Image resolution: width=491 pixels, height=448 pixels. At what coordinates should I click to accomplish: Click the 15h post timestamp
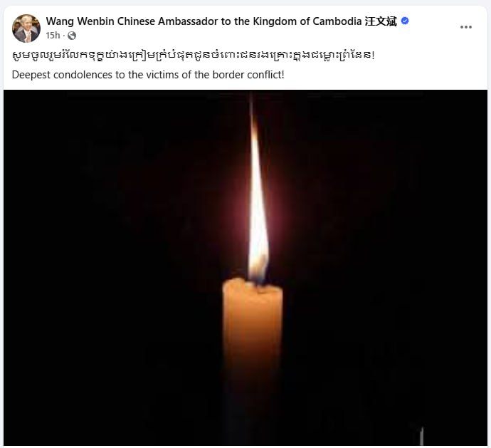53,36
